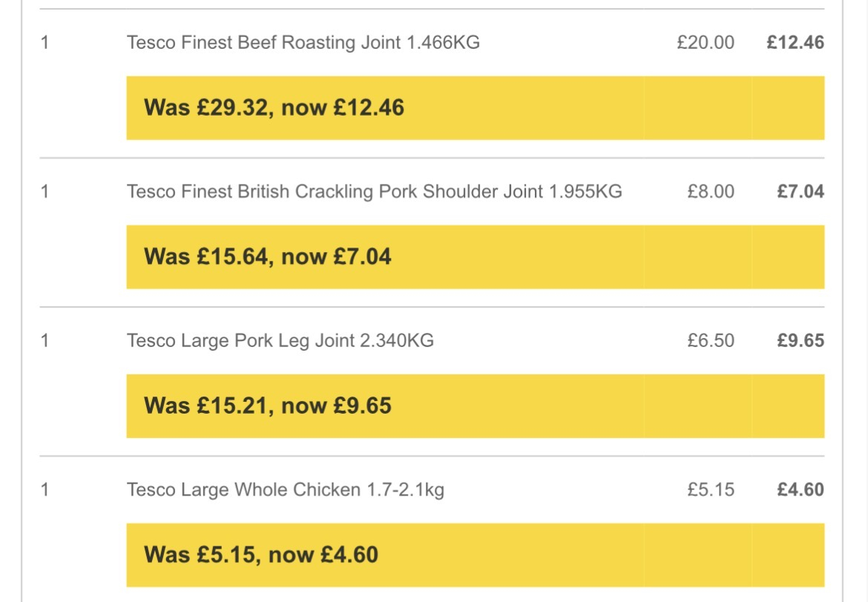Click the 'Was £29.32, now £12.46' banner
This screenshot has height=602, width=868.
click(x=475, y=107)
